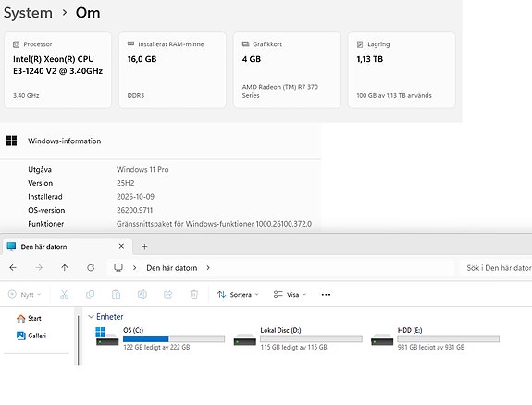The width and height of the screenshot is (532, 405).
Task: Click the Cut scissors icon
Action: pyautogui.click(x=64, y=294)
